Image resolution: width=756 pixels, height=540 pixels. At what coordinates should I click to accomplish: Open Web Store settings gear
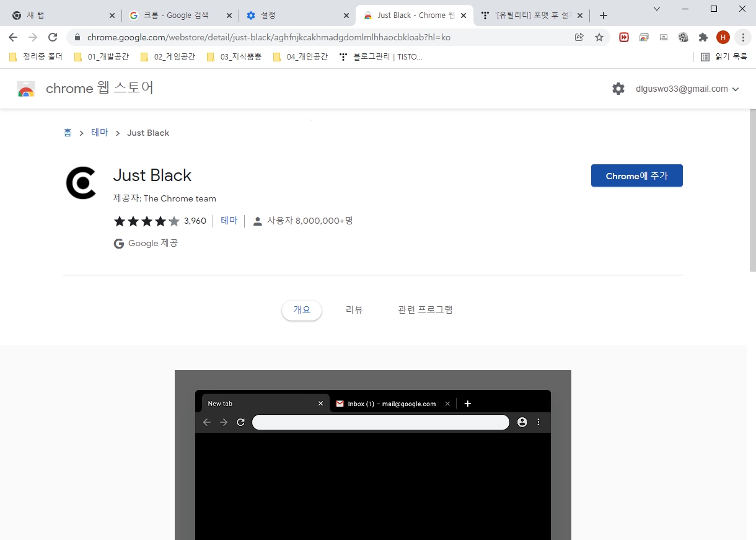tap(618, 89)
